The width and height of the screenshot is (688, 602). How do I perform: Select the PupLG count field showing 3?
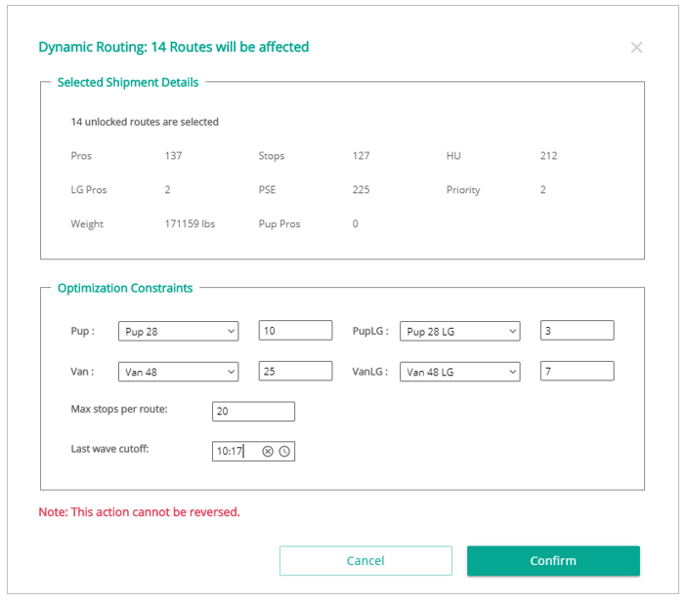(x=577, y=331)
